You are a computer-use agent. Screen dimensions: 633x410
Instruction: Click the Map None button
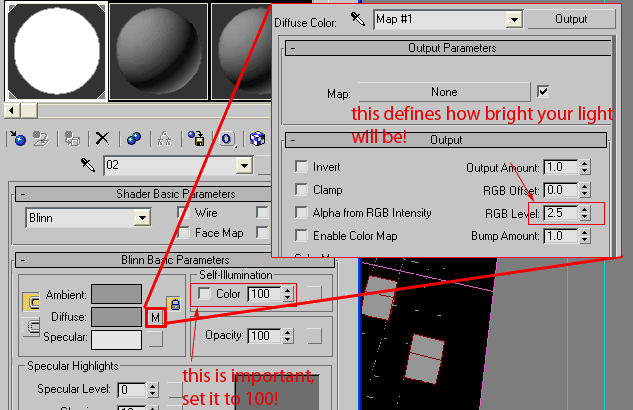444,92
